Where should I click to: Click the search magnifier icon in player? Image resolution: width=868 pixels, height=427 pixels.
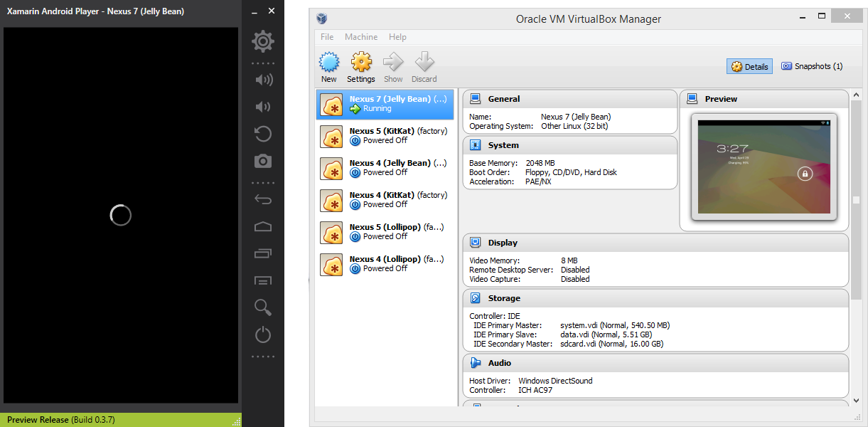click(x=263, y=307)
